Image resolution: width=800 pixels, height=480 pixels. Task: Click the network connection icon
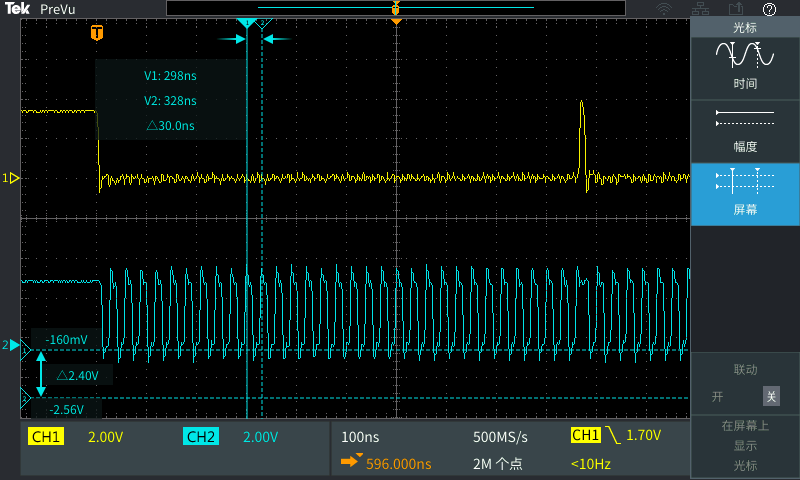pos(700,9)
